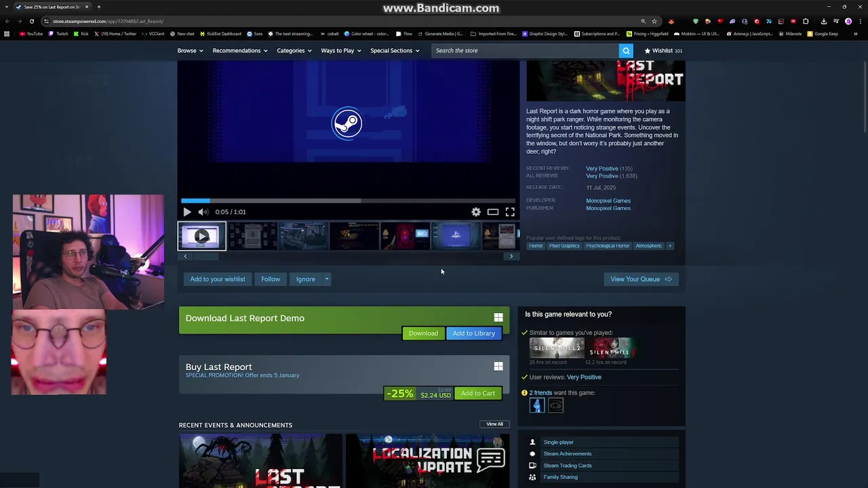
Task: Open Twitch bookmark
Action: pyautogui.click(x=58, y=34)
